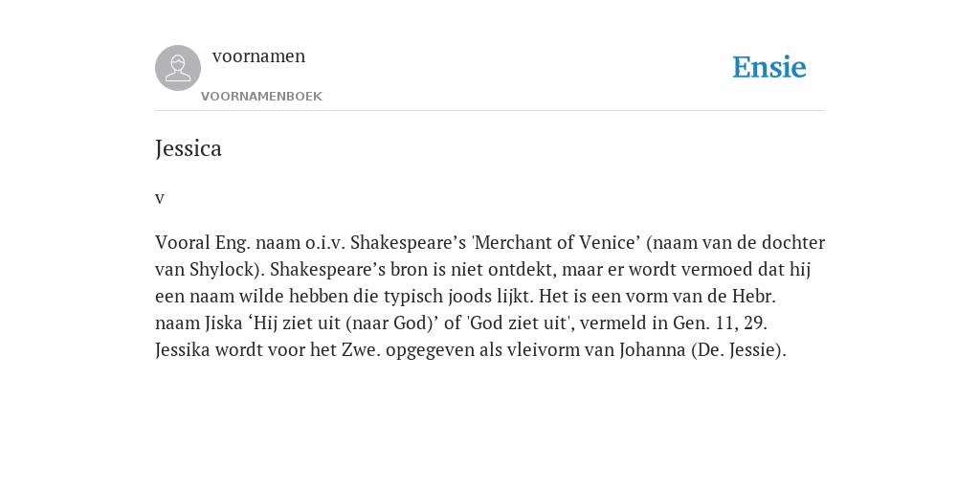Click the name Jessika at last line
The image size is (980, 490).
click(x=183, y=350)
